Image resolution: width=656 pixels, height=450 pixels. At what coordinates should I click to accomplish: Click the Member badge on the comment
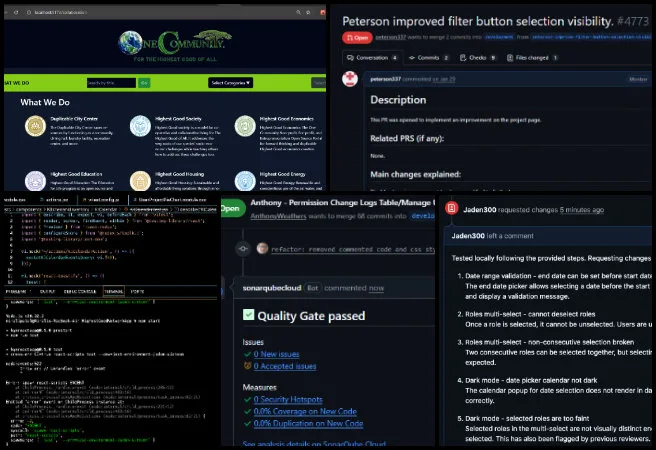tap(638, 79)
